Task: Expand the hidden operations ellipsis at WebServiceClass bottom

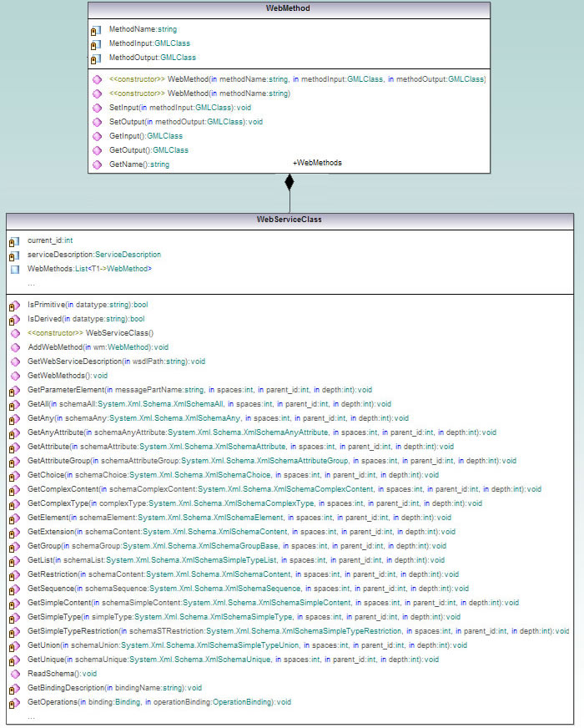Action: click(31, 717)
